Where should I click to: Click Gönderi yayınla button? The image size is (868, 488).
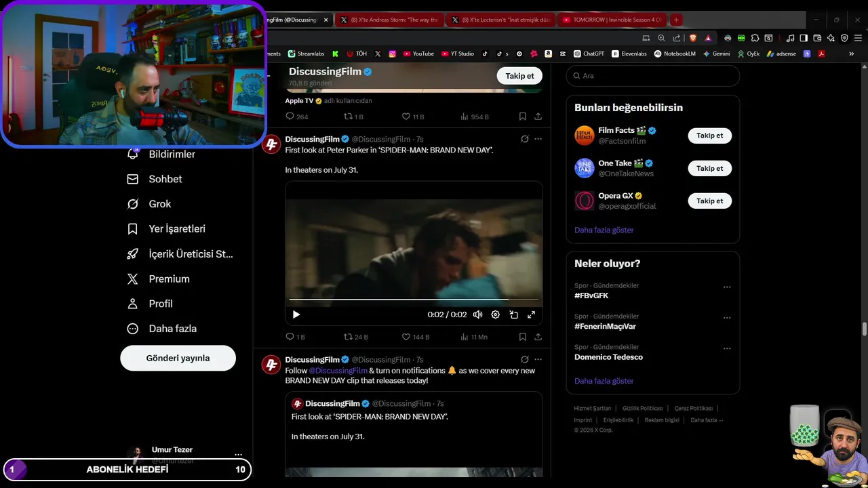[178, 358]
